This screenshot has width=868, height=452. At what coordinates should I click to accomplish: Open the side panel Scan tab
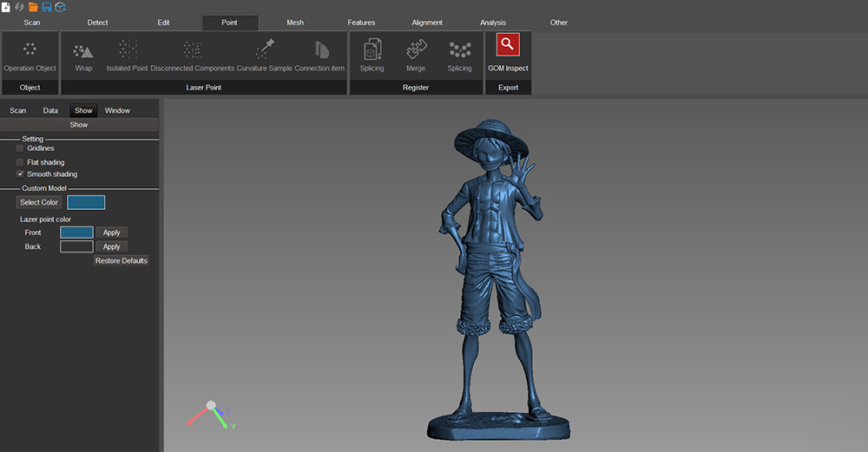pos(17,111)
